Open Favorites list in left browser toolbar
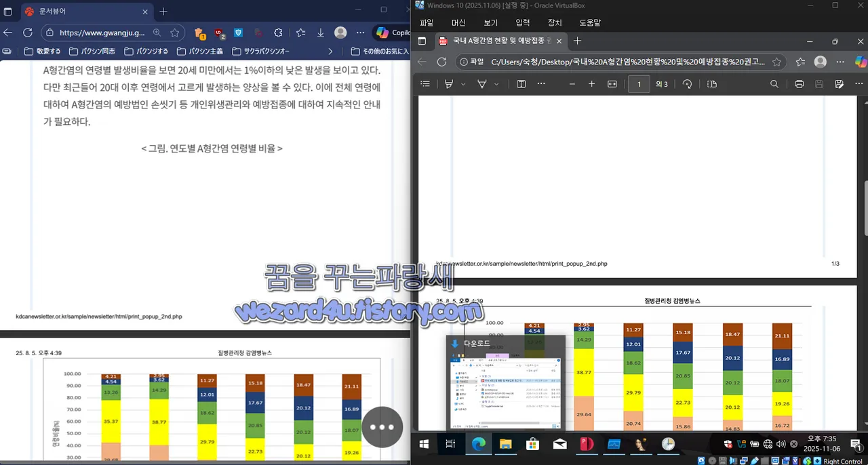 pyautogui.click(x=301, y=33)
